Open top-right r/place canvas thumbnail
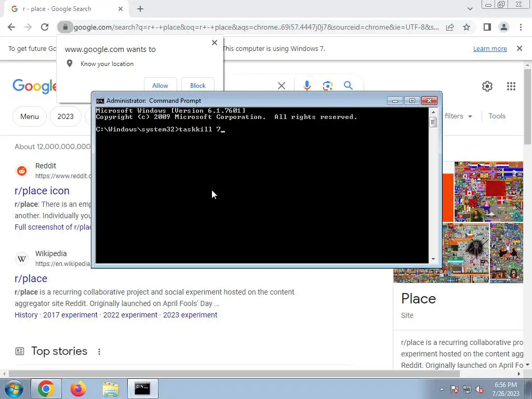The height and width of the screenshot is (399, 532). pos(489,192)
